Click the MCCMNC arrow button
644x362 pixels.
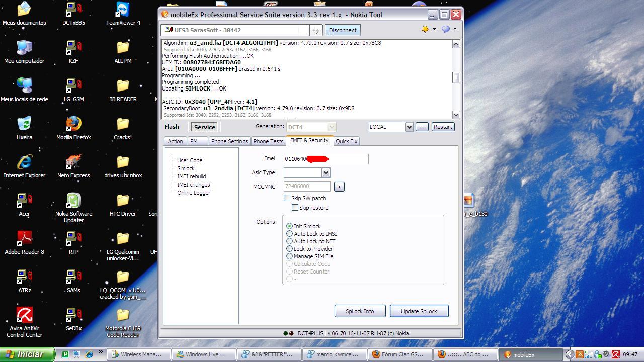click(x=339, y=187)
